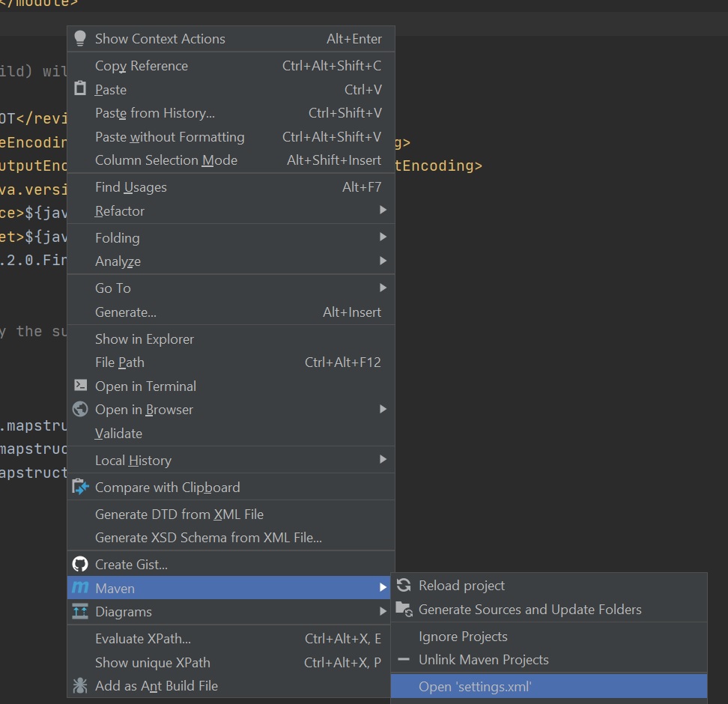Click the lightbulb Show Context Actions icon

pos(80,39)
